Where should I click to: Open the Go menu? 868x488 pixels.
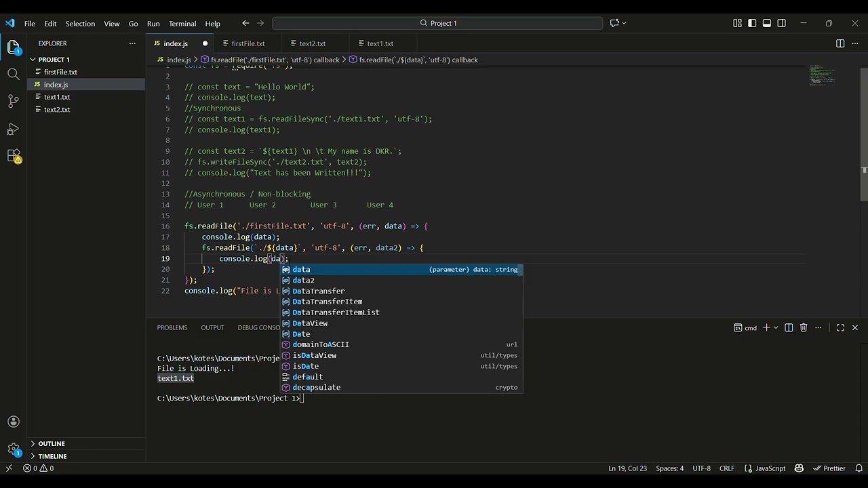pyautogui.click(x=133, y=23)
